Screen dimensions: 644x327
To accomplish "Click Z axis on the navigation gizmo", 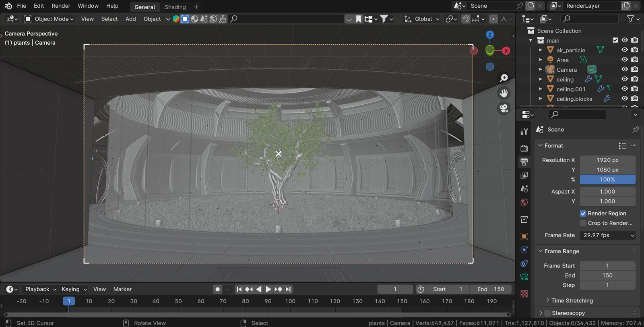I will click(x=490, y=35).
